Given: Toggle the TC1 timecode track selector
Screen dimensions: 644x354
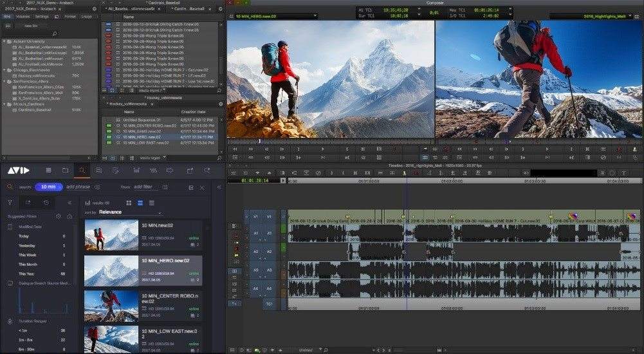Looking at the screenshot, I should point(270,304).
